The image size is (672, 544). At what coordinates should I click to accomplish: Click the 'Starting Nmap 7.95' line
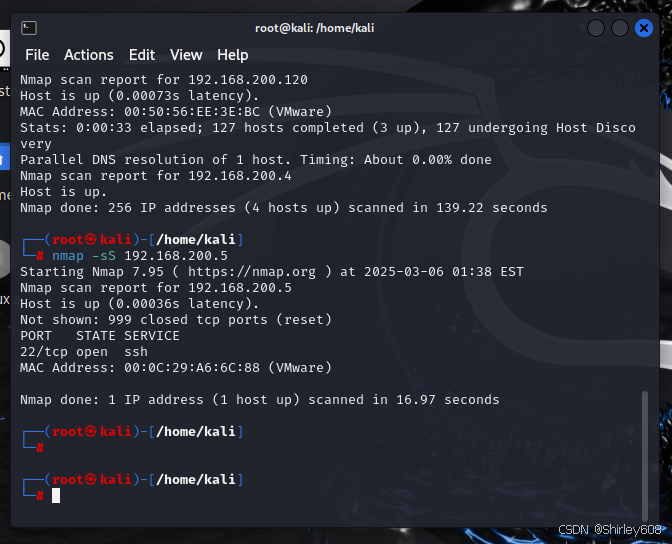[272, 272]
